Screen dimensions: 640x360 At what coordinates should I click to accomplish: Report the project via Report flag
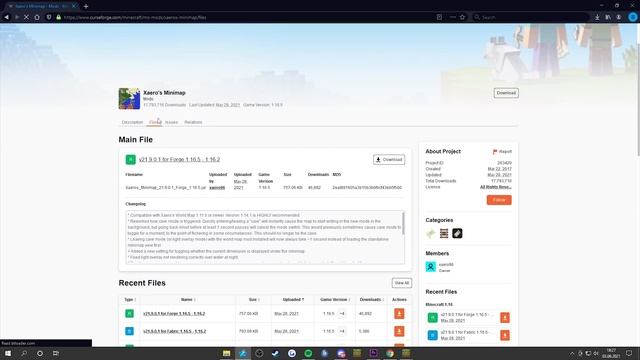[x=502, y=151]
